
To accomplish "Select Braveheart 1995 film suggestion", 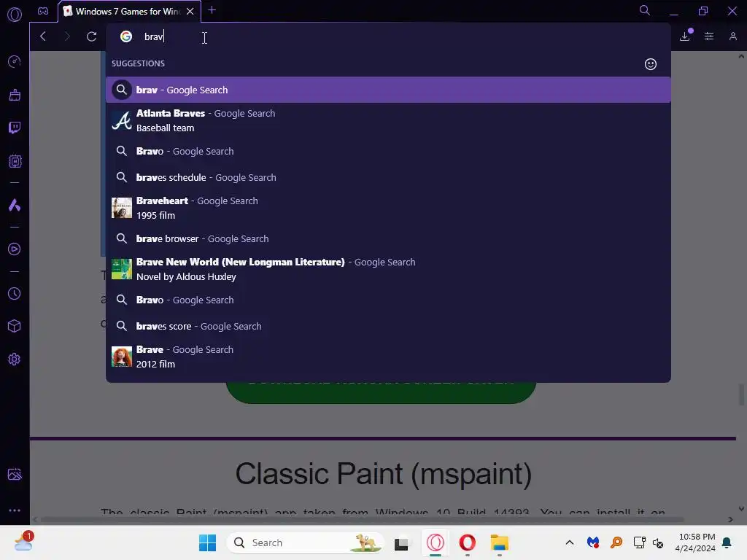I will (x=388, y=208).
